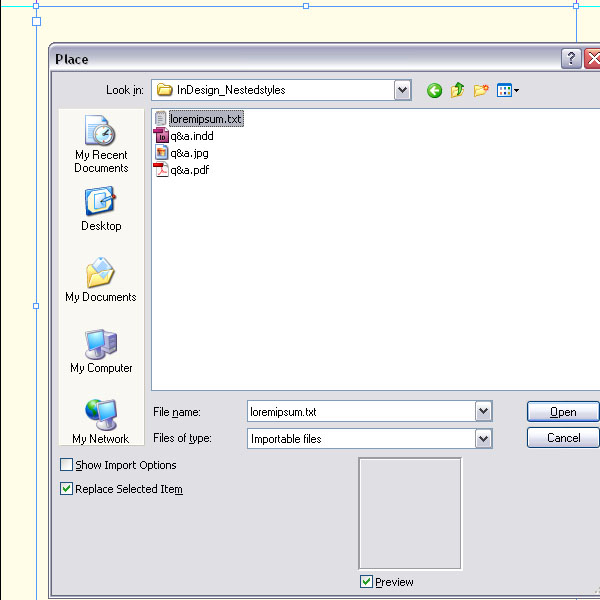Screen dimensions: 600x600
Task: Expand the File name dropdown arrow
Action: click(x=484, y=411)
